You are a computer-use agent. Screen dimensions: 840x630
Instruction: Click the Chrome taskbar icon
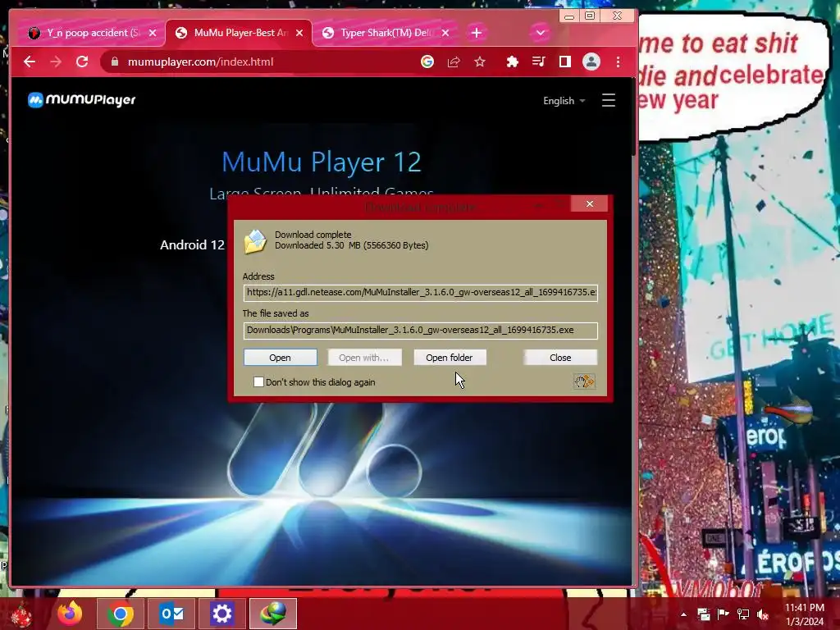point(121,614)
